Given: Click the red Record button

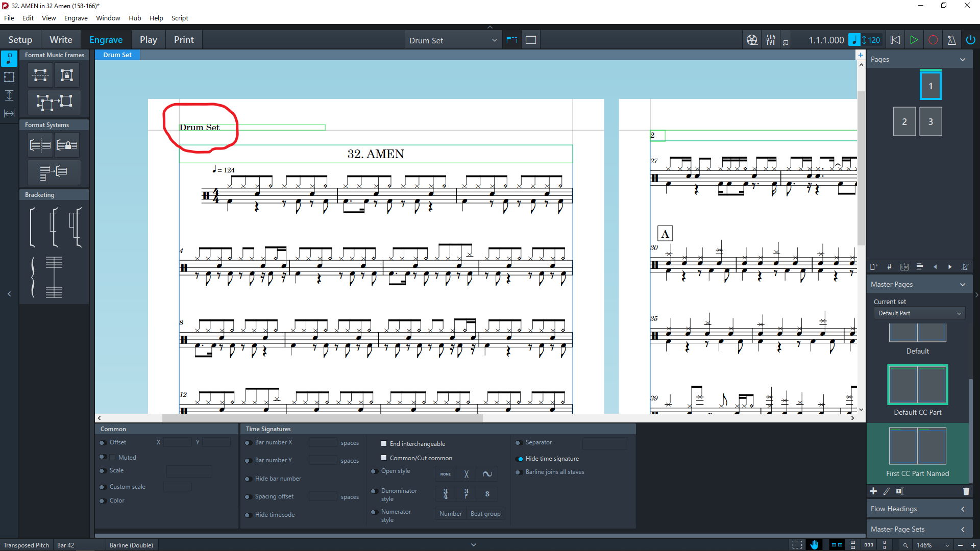Looking at the screenshot, I should click(933, 40).
